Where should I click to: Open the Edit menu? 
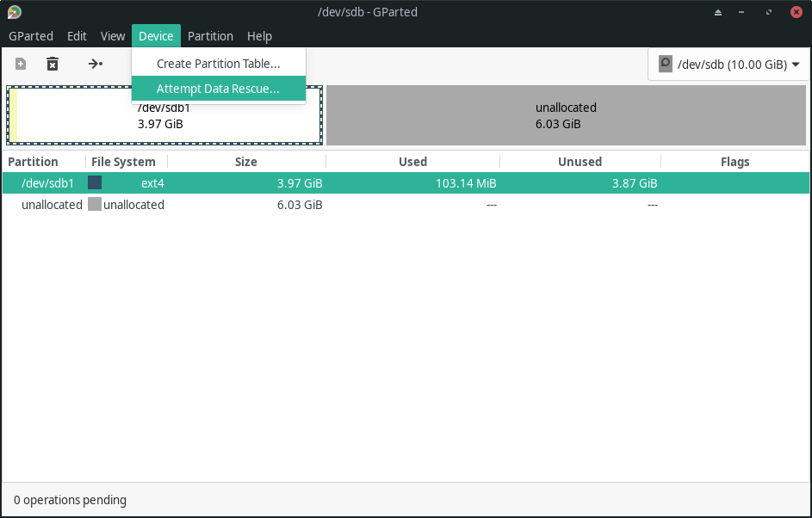point(77,36)
